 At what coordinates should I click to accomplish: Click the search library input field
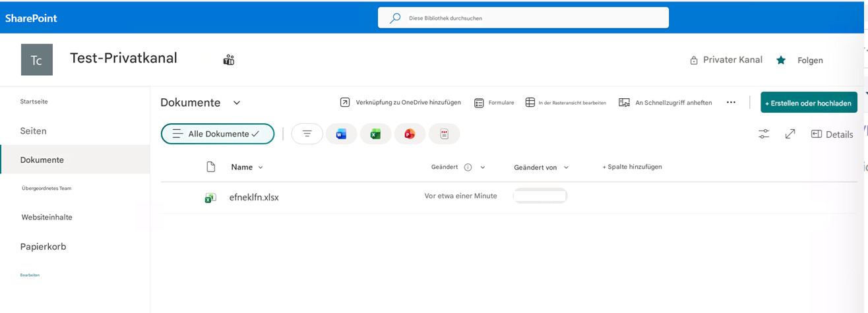pyautogui.click(x=523, y=18)
